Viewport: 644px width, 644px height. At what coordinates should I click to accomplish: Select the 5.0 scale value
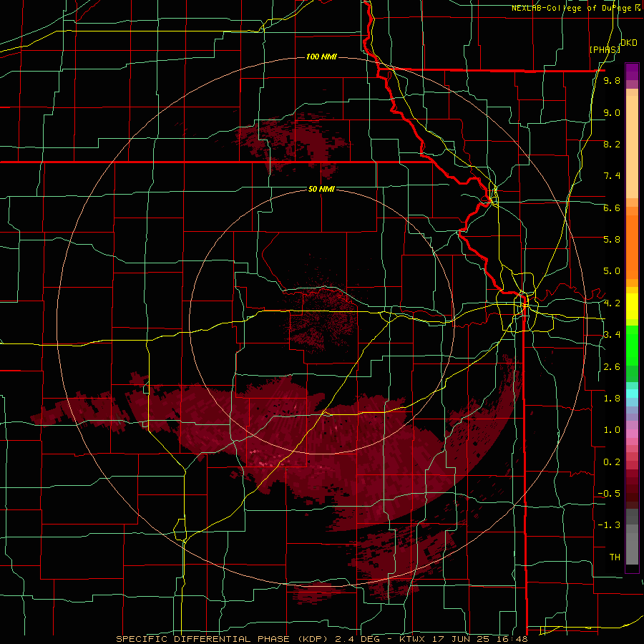click(x=612, y=271)
